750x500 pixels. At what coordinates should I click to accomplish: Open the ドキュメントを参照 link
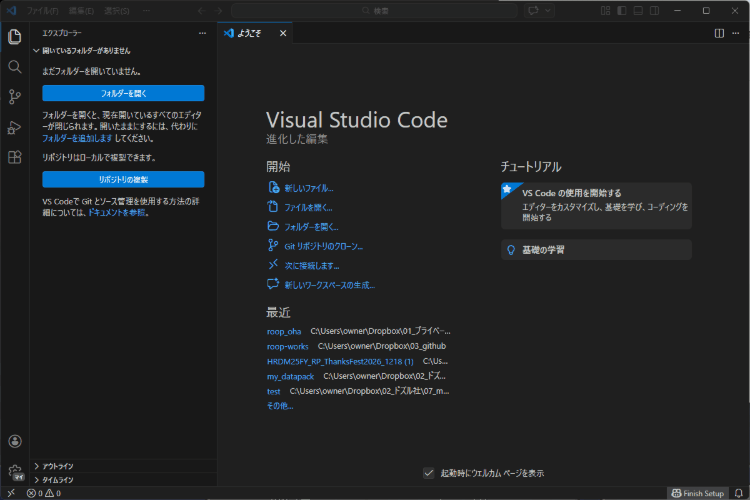point(117,212)
